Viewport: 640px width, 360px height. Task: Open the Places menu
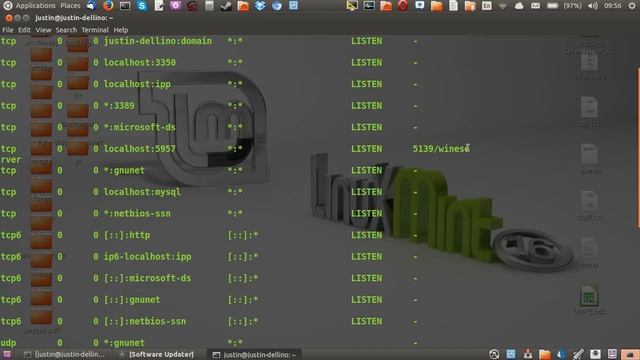click(70, 6)
